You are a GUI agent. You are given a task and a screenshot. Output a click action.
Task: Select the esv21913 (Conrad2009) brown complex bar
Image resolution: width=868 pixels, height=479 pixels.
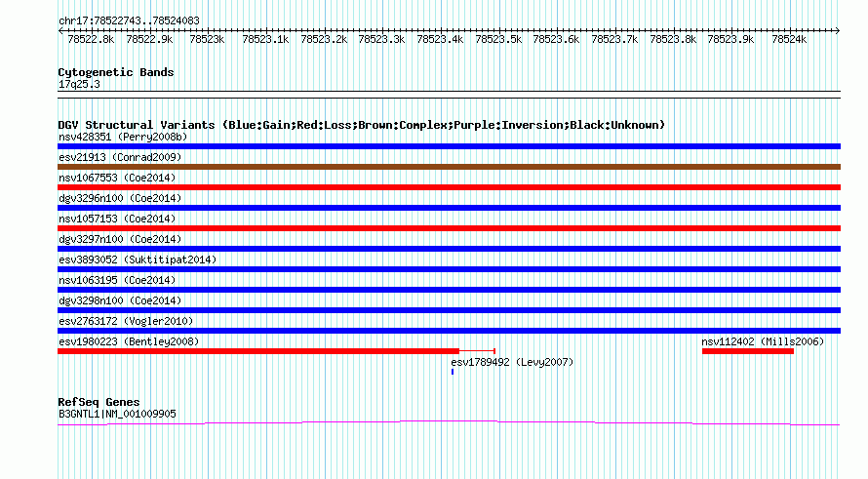[449, 167]
